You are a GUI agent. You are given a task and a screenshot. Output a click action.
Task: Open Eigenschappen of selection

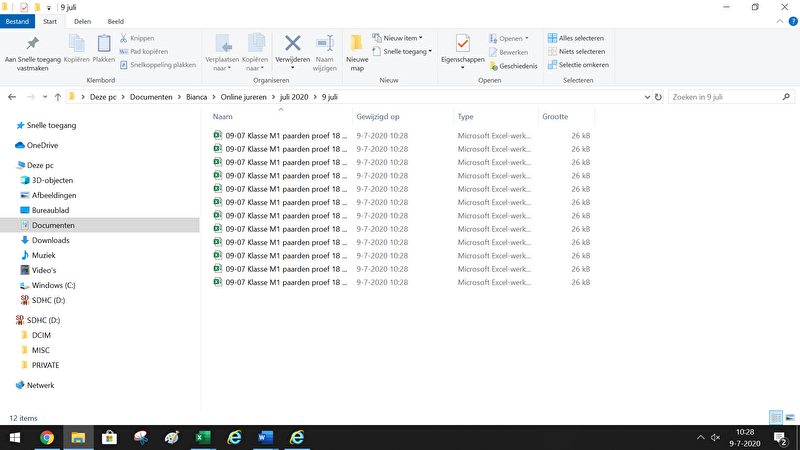(x=463, y=53)
